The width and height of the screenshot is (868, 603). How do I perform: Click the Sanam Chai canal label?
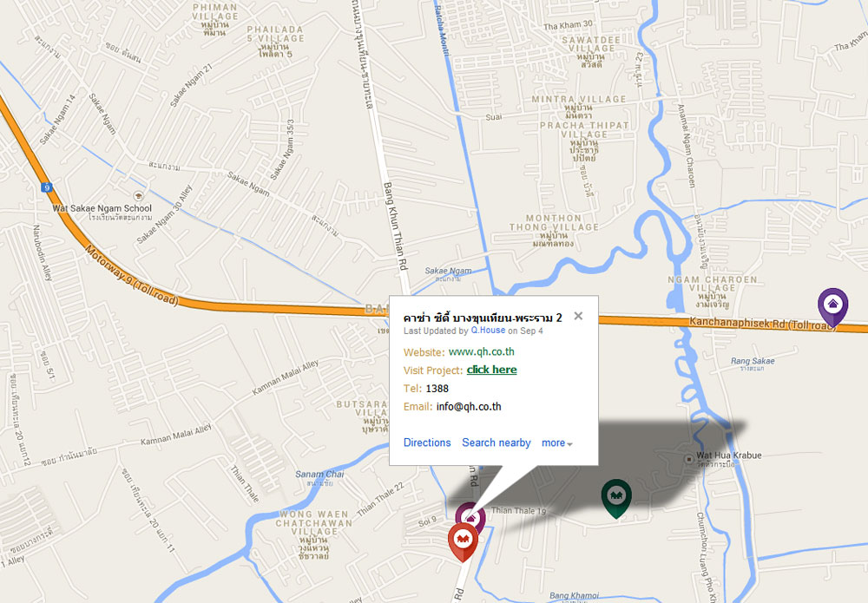point(319,474)
